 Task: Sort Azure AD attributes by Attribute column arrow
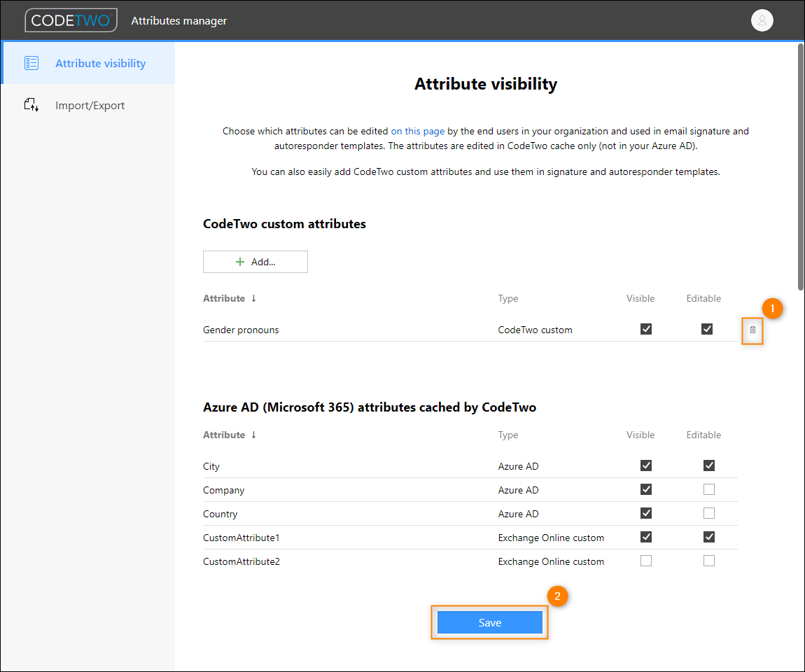click(x=253, y=435)
